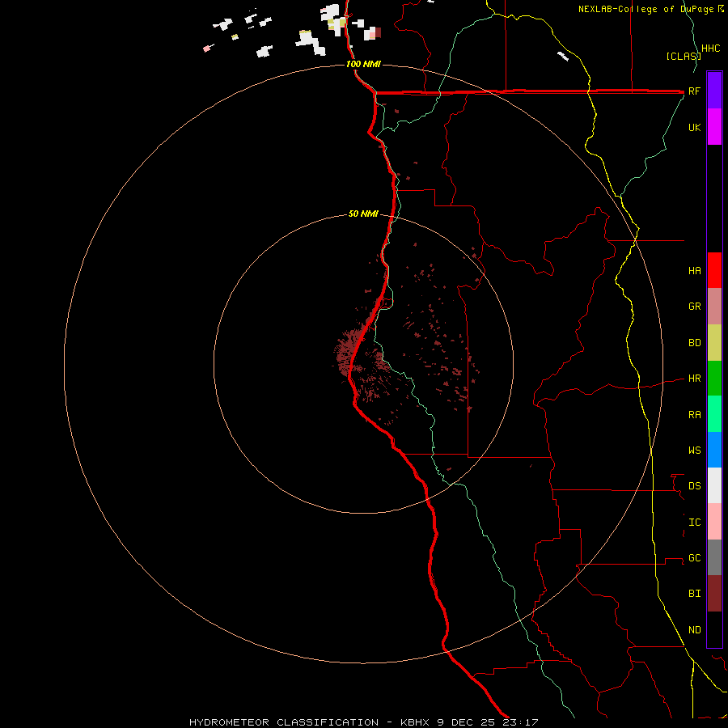Click the DS white legend swatch
This screenshot has height=728, width=728.
(x=714, y=485)
